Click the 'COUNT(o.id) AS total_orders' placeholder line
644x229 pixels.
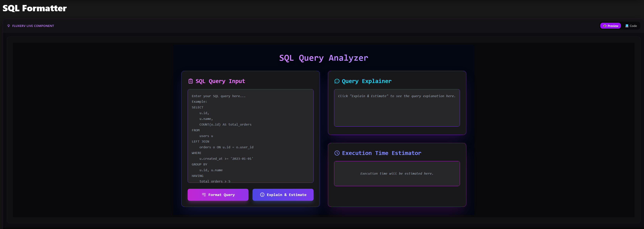tap(225, 124)
